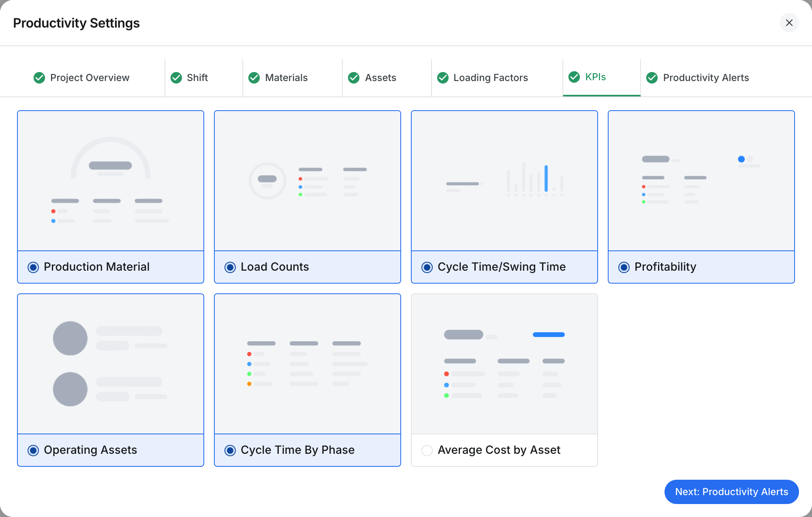The width and height of the screenshot is (812, 517).
Task: Close the Productivity Settings dialog
Action: (x=789, y=23)
